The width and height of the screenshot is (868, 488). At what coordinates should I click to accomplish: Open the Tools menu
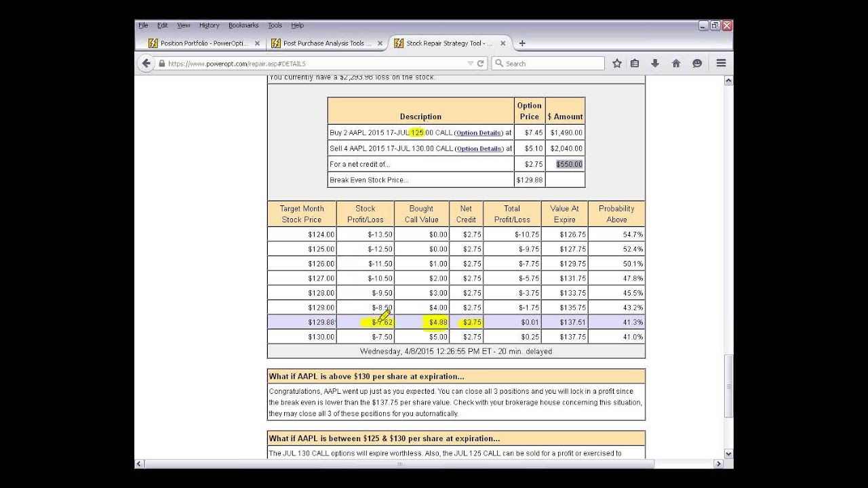pos(275,25)
